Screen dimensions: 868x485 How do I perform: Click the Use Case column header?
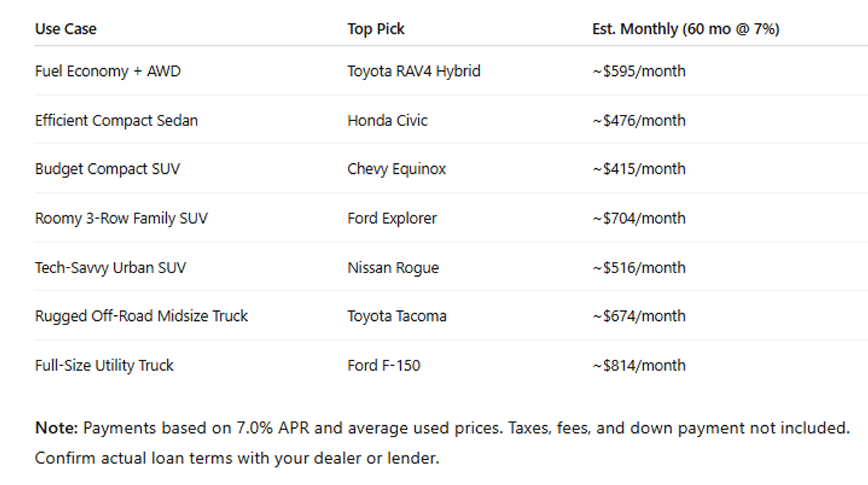[x=66, y=29]
